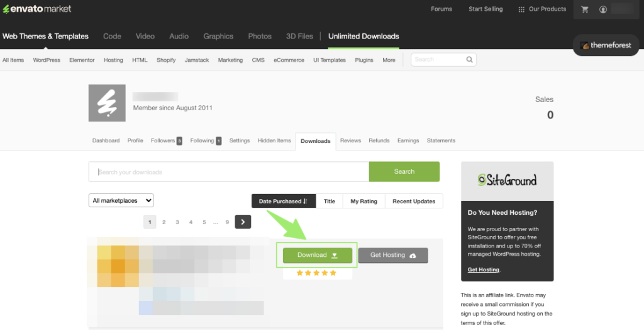Open the Our Products grid icon

pos(521,9)
